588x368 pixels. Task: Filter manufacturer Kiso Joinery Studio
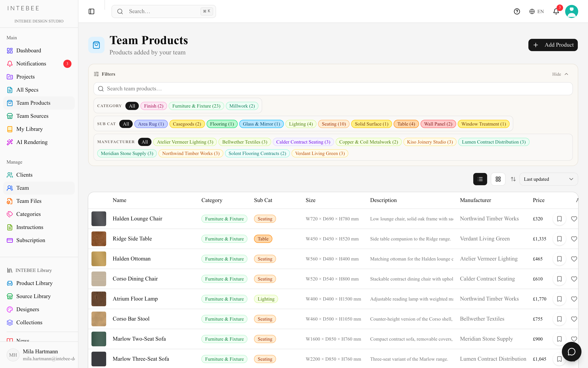[x=430, y=142]
